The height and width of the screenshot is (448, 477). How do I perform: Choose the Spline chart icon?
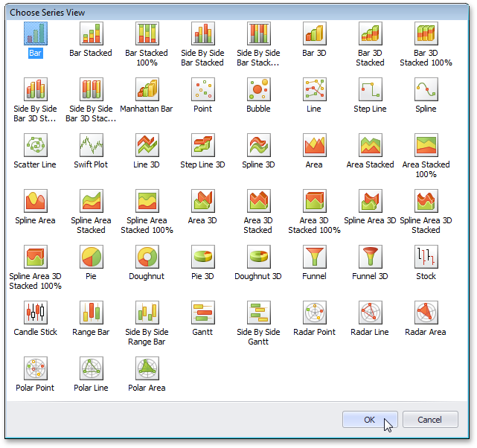[x=426, y=89]
